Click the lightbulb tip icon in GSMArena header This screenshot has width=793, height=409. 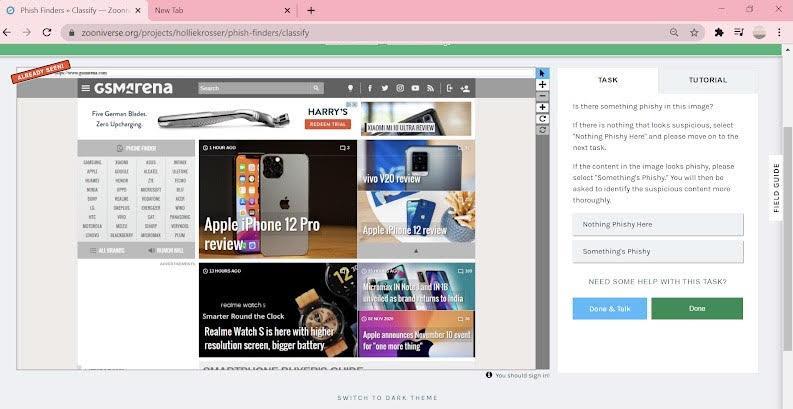click(x=350, y=88)
